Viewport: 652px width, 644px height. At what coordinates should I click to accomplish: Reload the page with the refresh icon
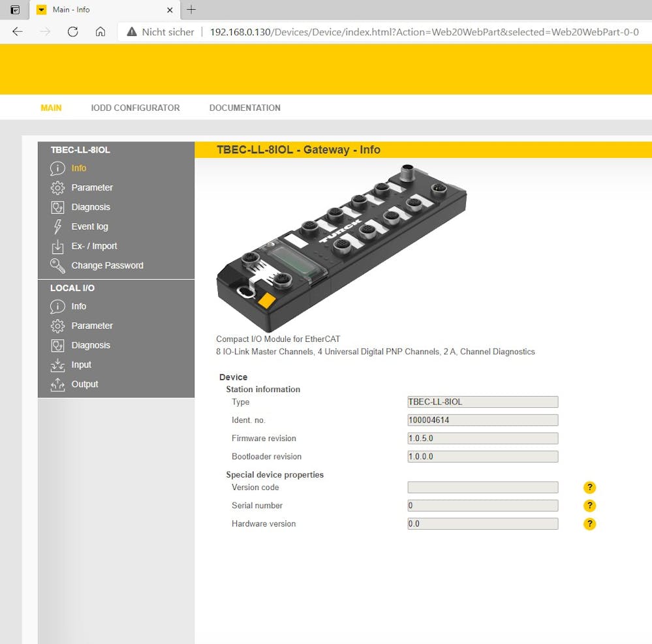[72, 31]
